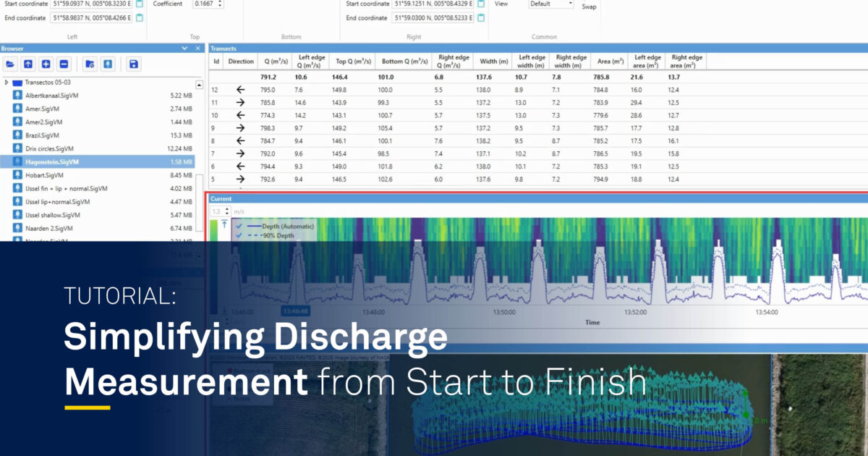Click the open folder icon in Browser toolbar
This screenshot has height=456, width=868.
tap(10, 64)
